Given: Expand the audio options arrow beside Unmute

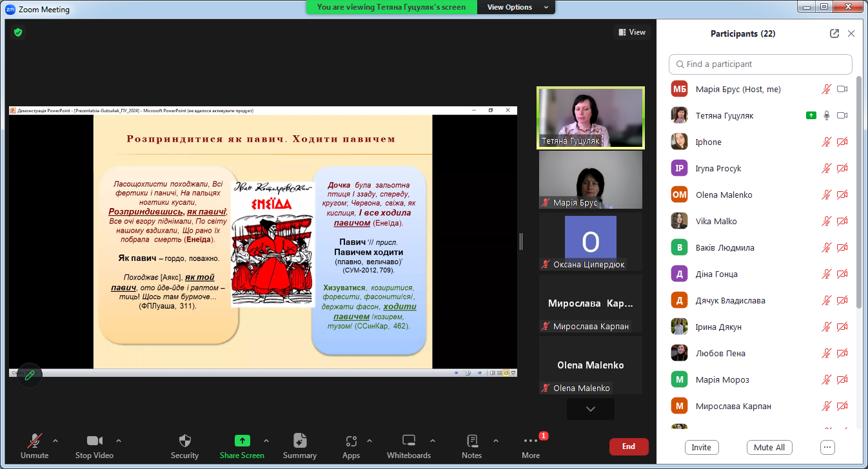Looking at the screenshot, I should point(55,441).
